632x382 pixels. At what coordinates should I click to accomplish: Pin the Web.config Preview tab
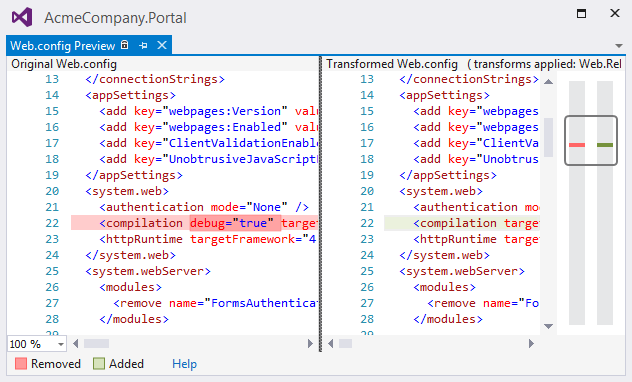tap(143, 46)
